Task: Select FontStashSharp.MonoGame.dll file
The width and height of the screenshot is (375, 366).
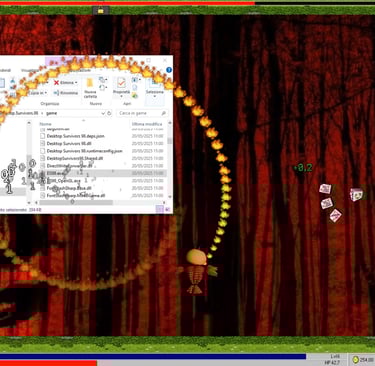Action: [76, 195]
